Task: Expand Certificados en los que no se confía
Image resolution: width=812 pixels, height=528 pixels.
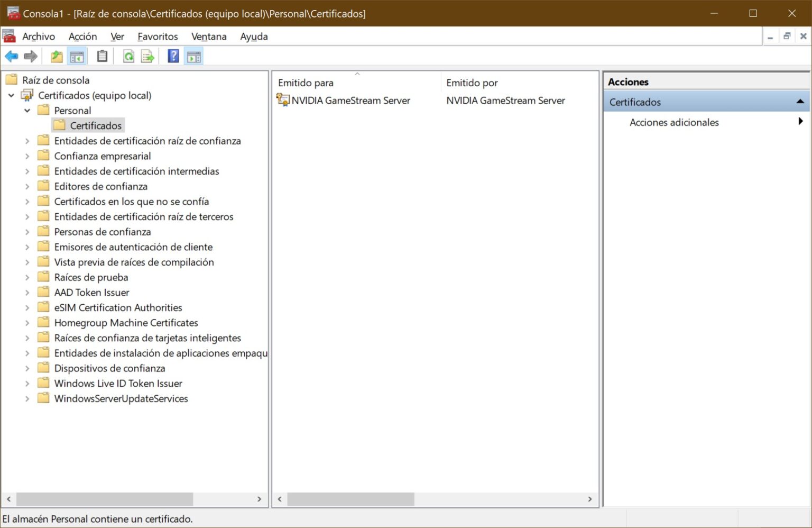Action: (27, 202)
